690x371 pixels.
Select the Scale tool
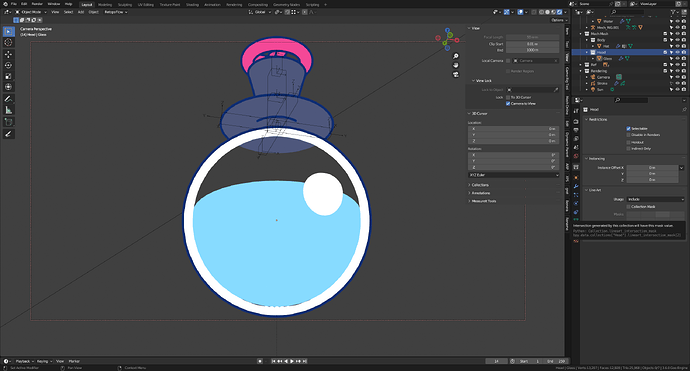point(8,76)
